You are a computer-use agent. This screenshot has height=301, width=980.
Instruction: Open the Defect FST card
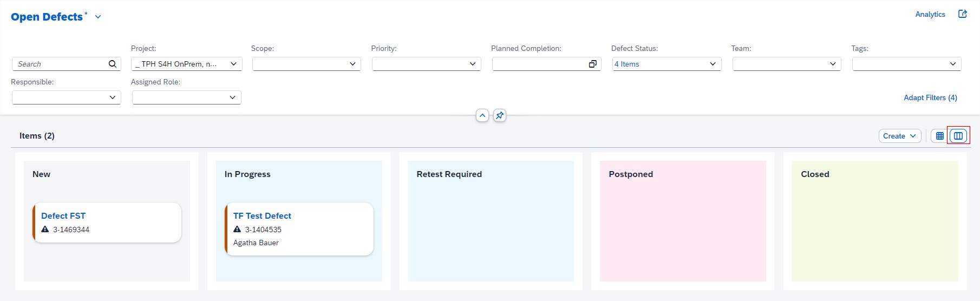[x=63, y=216]
